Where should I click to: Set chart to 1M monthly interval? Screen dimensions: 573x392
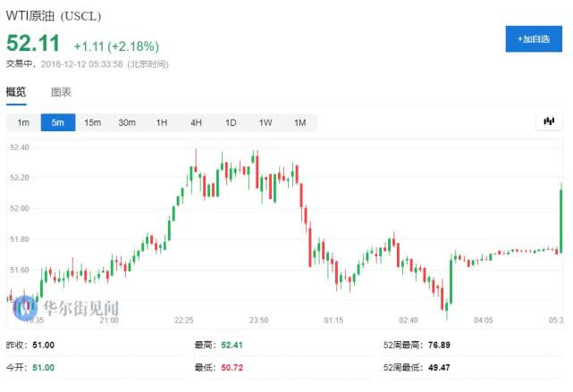click(x=299, y=122)
